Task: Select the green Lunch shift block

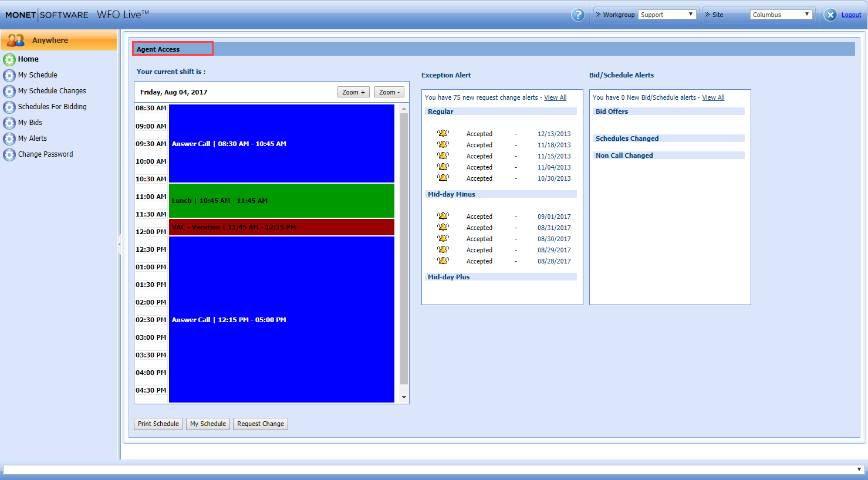Action: pyautogui.click(x=282, y=201)
